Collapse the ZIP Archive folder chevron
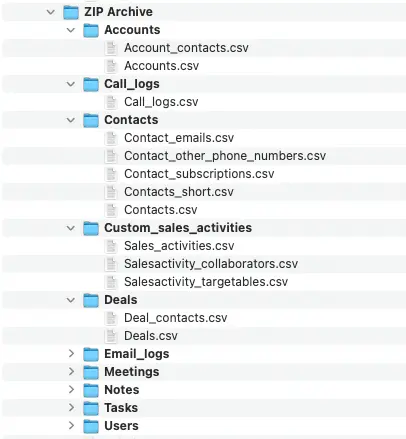This screenshot has height=439, width=406. tap(51, 12)
